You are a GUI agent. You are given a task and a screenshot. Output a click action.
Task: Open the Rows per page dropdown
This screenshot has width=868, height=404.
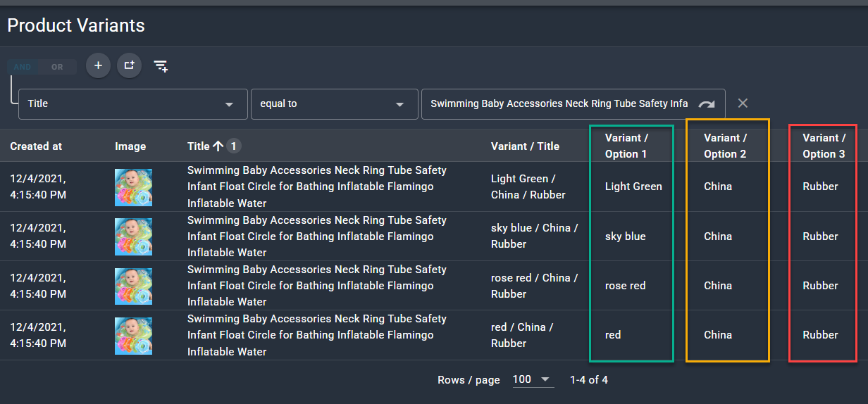[x=531, y=379]
